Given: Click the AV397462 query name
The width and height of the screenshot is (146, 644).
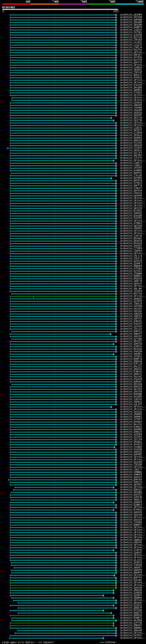Looking at the screenshot, I should [8, 7].
